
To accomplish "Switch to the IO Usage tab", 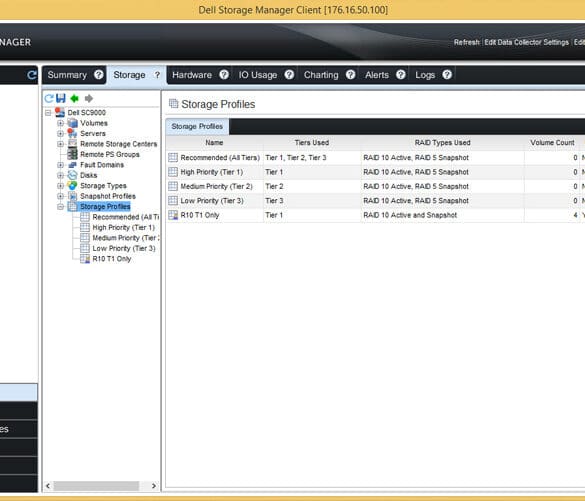I will 258,75.
